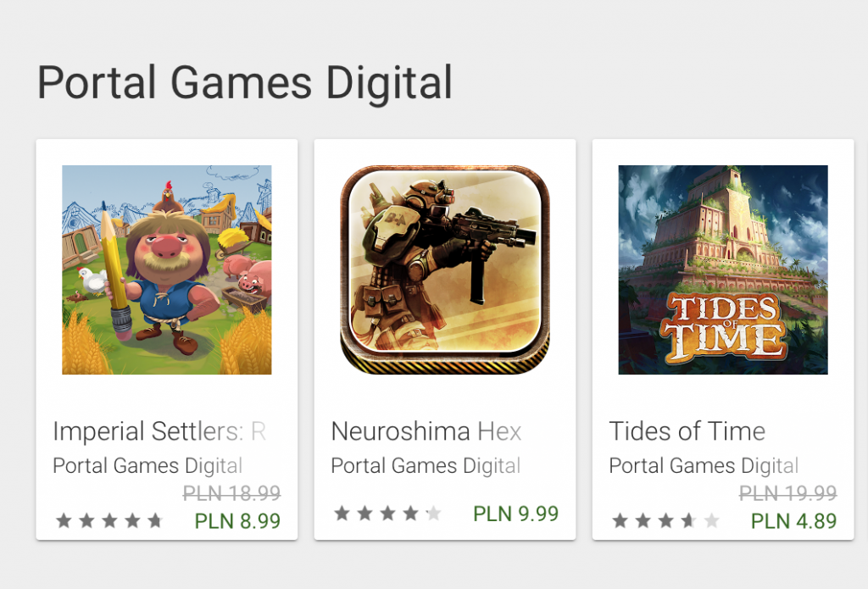
Task: Click the Tides of Time title
Action: coord(687,431)
